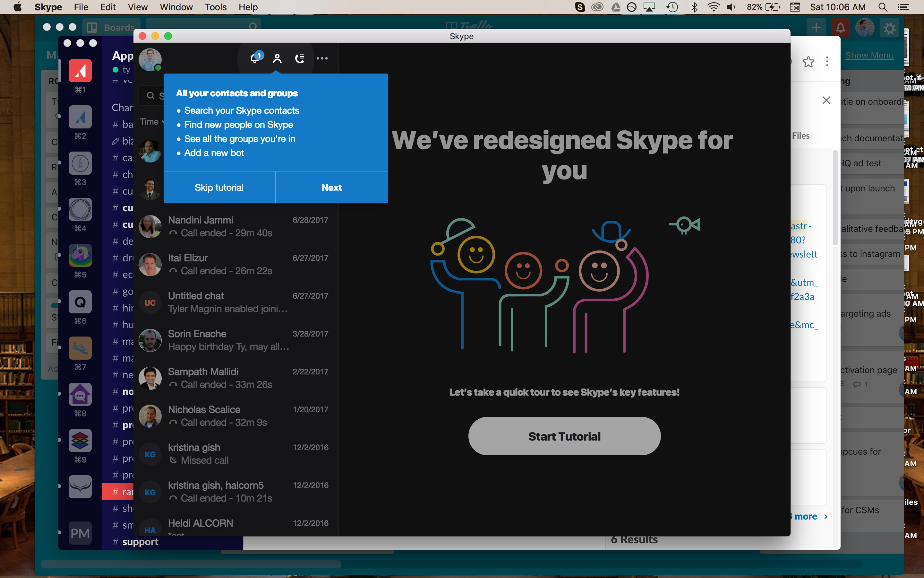Open your Skype profile avatar
Viewport: 924px width, 578px height.
click(150, 60)
